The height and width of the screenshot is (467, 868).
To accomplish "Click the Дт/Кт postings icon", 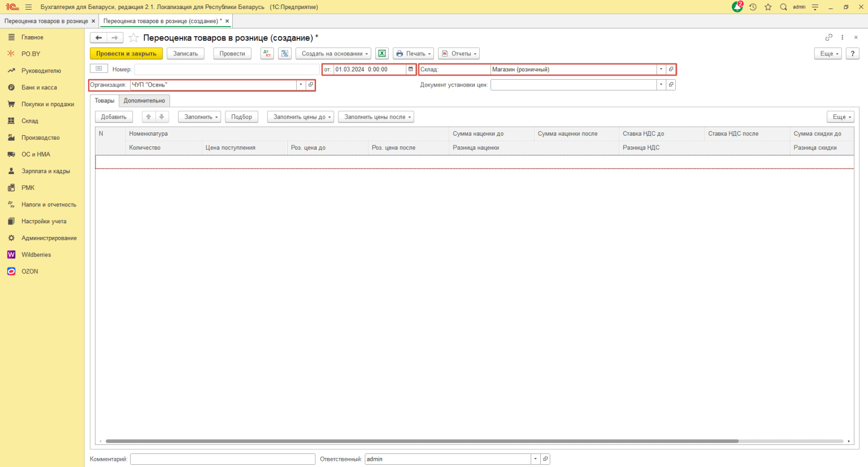I will point(267,54).
